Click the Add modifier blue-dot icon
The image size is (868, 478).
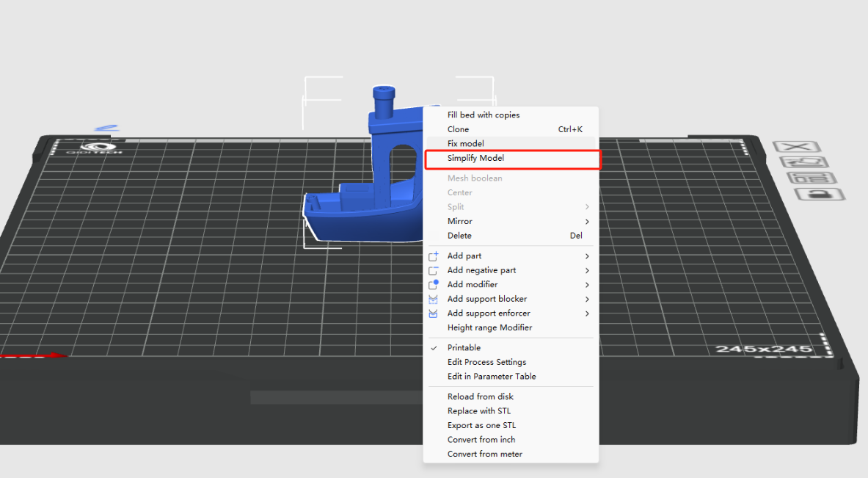point(433,284)
